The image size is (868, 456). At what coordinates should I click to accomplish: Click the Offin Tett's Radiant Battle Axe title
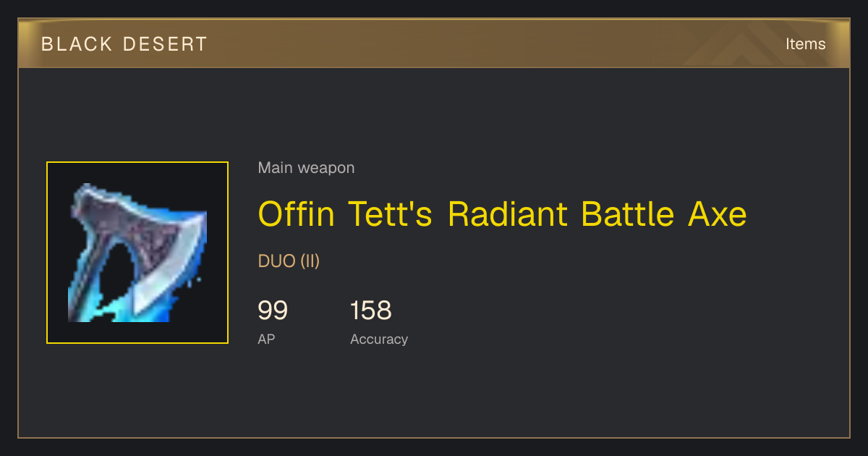point(502,214)
